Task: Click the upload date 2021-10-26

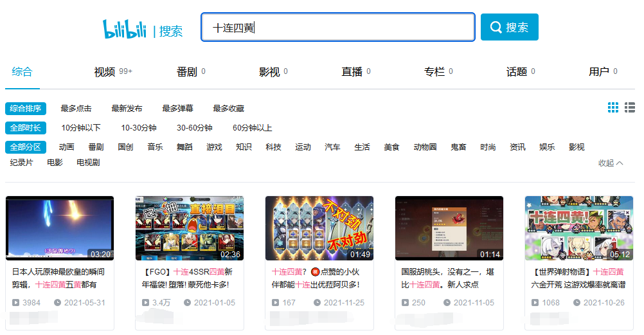Action: coord(604,302)
